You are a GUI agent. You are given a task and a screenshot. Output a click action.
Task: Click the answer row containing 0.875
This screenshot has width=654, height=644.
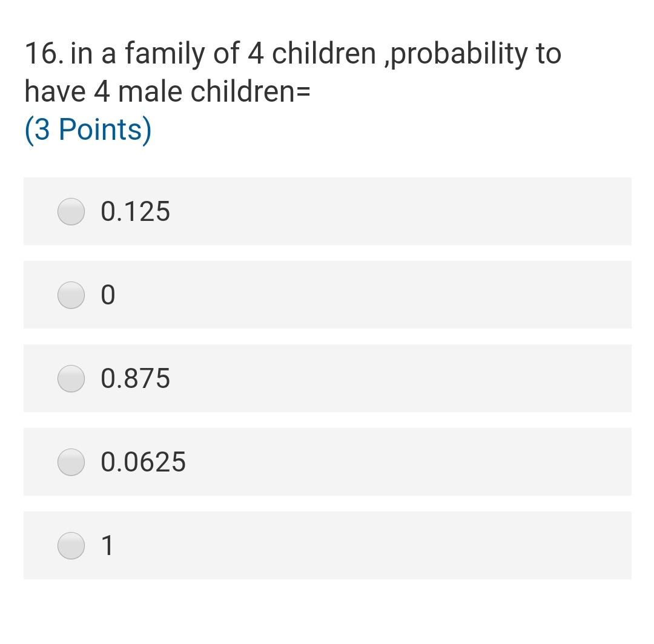(x=327, y=378)
